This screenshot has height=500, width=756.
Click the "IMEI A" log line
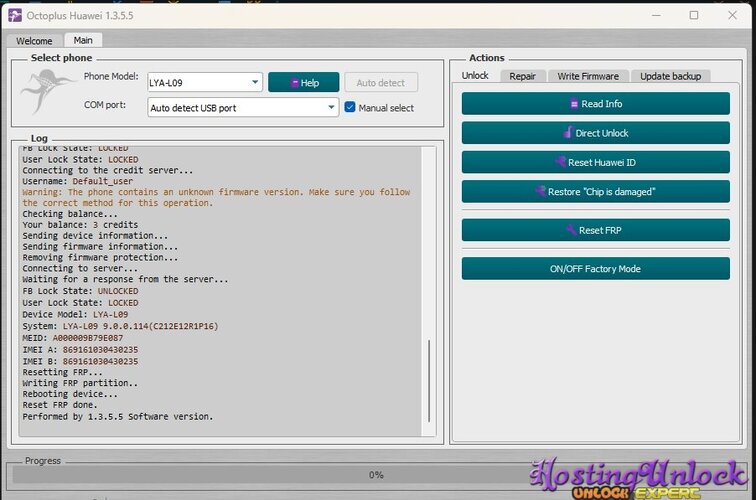pyautogui.click(x=80, y=350)
